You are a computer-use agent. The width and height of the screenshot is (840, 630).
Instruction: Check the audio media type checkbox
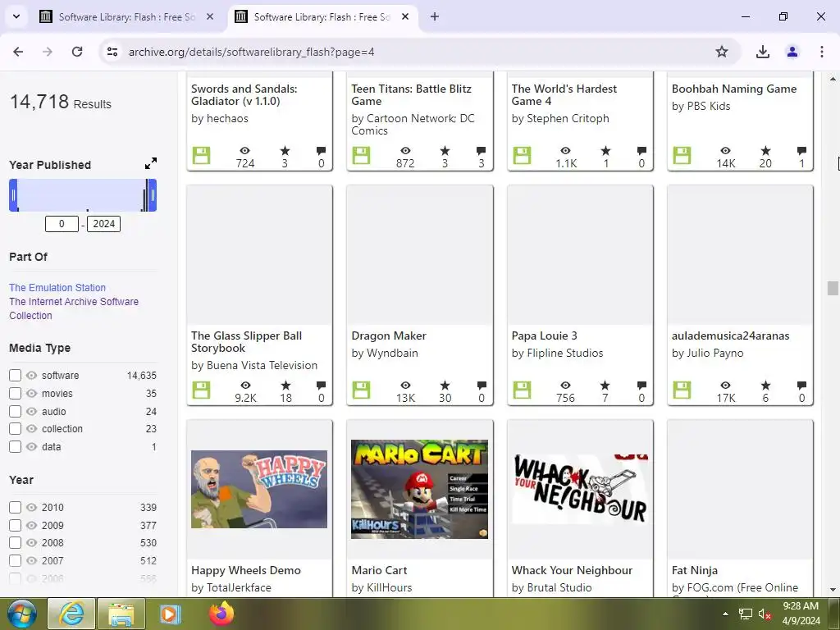pos(15,412)
